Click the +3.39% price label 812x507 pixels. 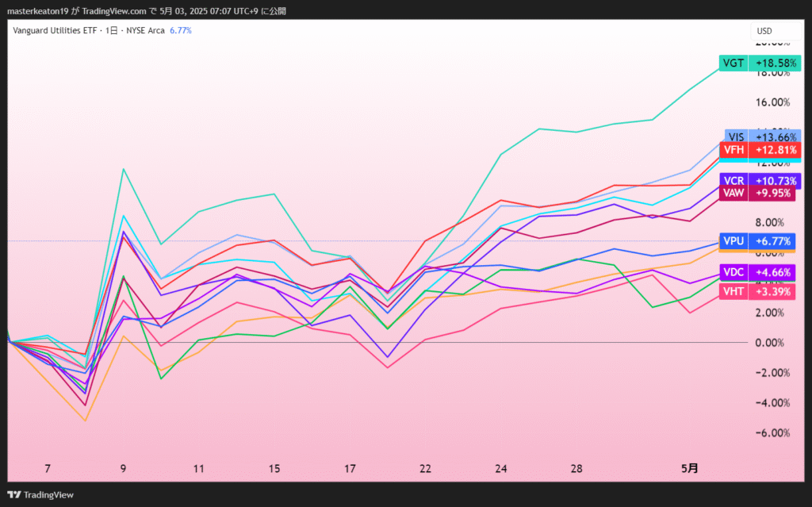772,291
